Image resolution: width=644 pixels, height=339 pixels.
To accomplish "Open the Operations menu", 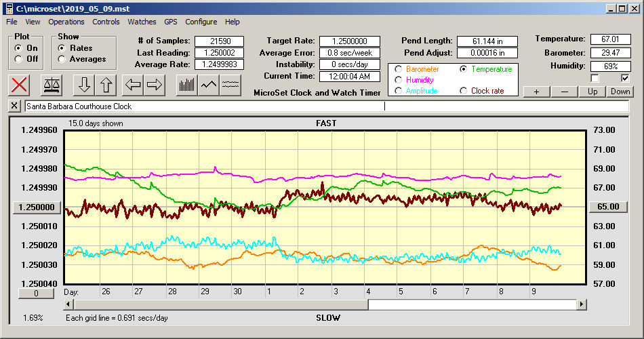I will click(66, 22).
